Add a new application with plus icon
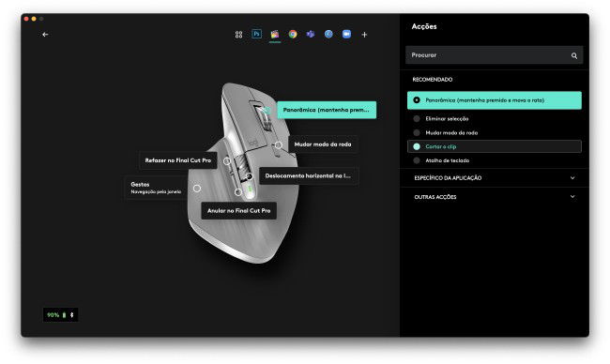This screenshot has width=610, height=364. click(364, 35)
